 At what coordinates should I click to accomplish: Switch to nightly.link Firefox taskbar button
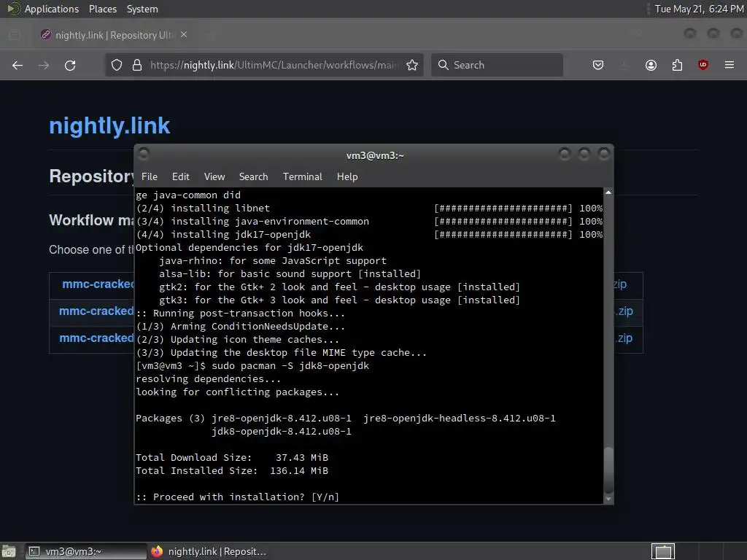click(209, 551)
